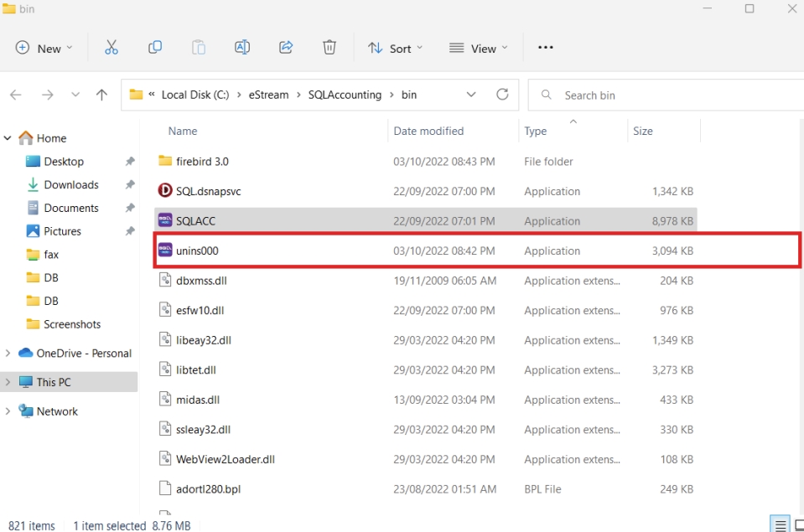This screenshot has height=532, width=804.
Task: Click the Rename icon in toolbar
Action: (x=242, y=48)
